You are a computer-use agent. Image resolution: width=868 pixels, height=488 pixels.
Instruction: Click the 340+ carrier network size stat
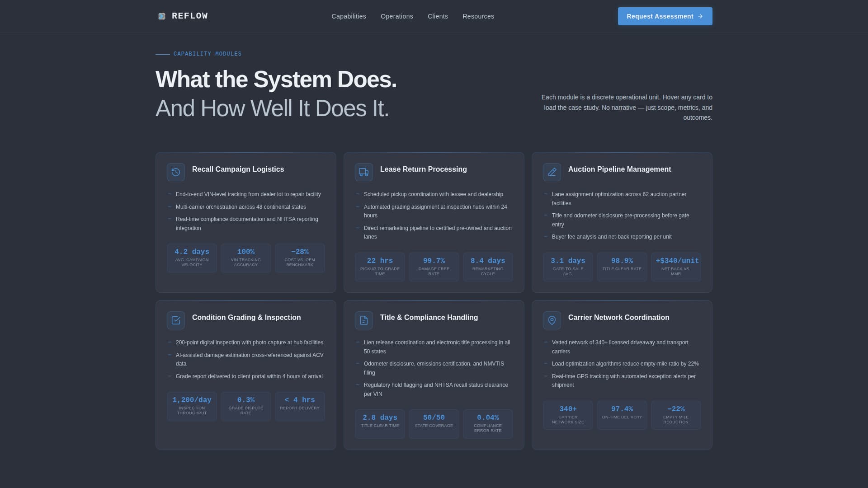[x=568, y=415]
